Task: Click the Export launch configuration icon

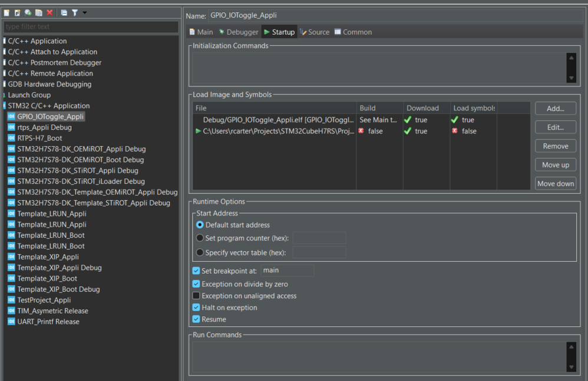Action: click(x=28, y=12)
